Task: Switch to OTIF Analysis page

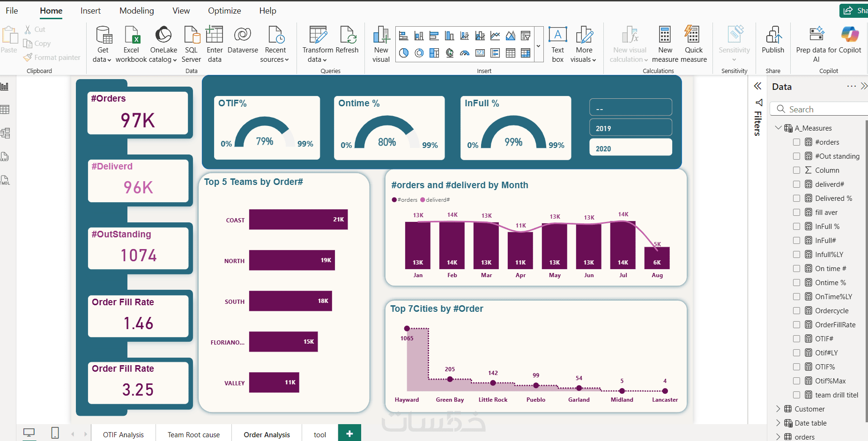Action: (x=123, y=434)
